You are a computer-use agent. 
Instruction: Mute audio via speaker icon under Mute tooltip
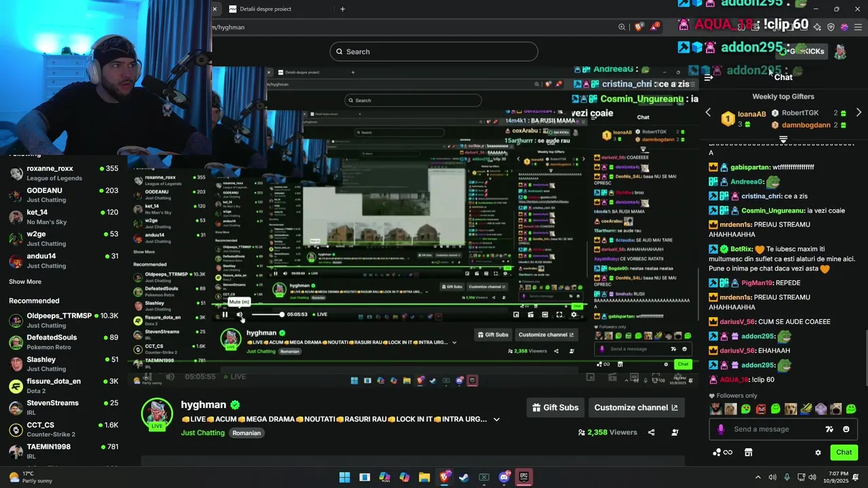point(239,314)
